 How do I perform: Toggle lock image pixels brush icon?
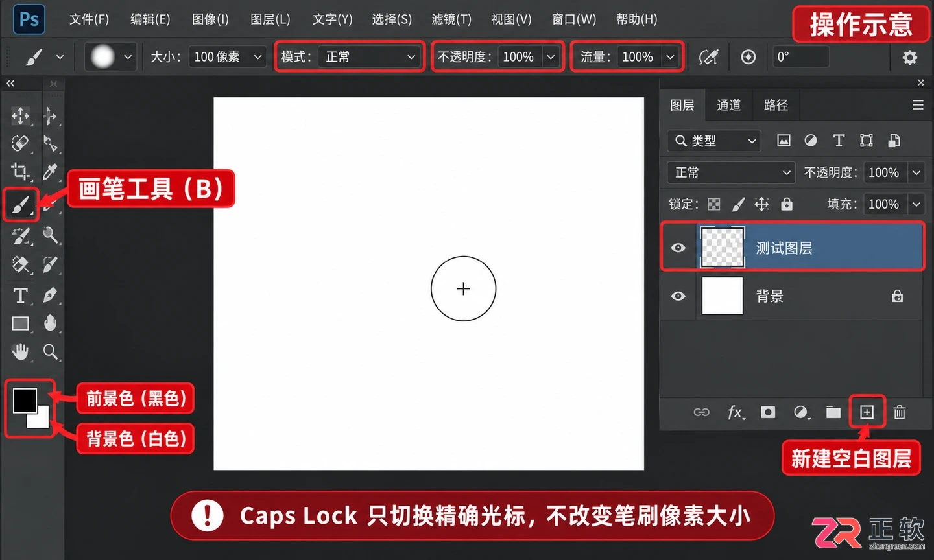tap(738, 205)
